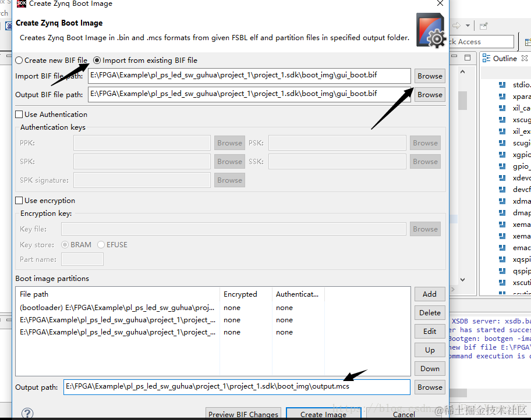Click the Encrypted column header

pyautogui.click(x=246, y=294)
